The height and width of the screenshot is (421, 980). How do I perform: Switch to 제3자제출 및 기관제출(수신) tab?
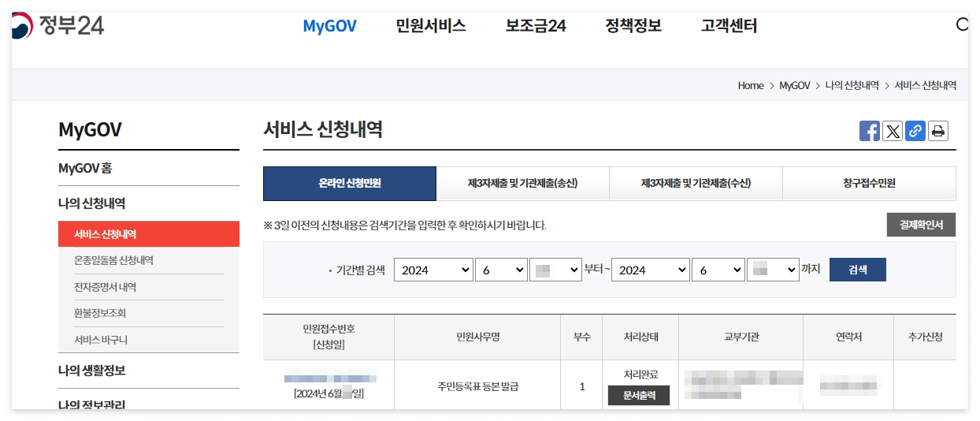click(696, 184)
